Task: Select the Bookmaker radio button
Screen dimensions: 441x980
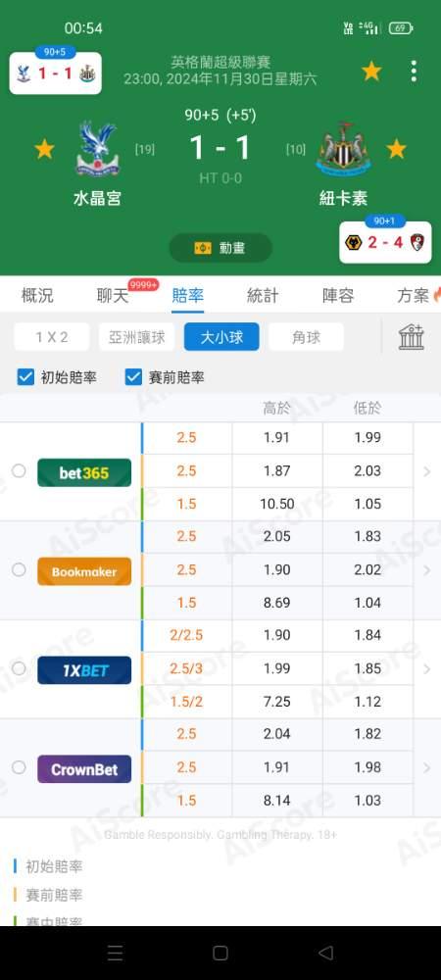Action: point(19,569)
